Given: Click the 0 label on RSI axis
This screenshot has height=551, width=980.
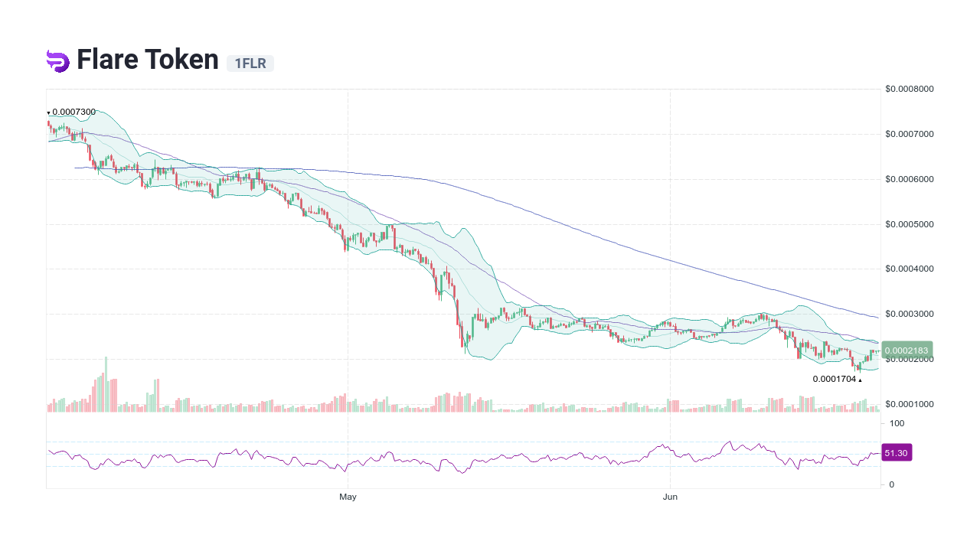Looking at the screenshot, I should (892, 484).
